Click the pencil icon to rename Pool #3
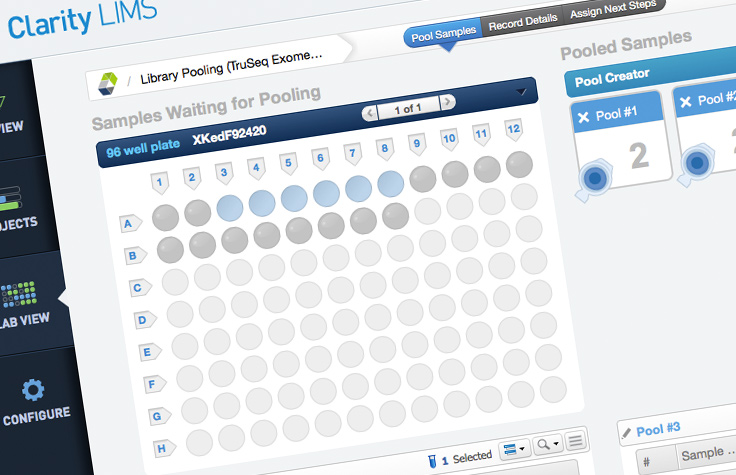Image resolution: width=736 pixels, height=475 pixels. click(626, 432)
